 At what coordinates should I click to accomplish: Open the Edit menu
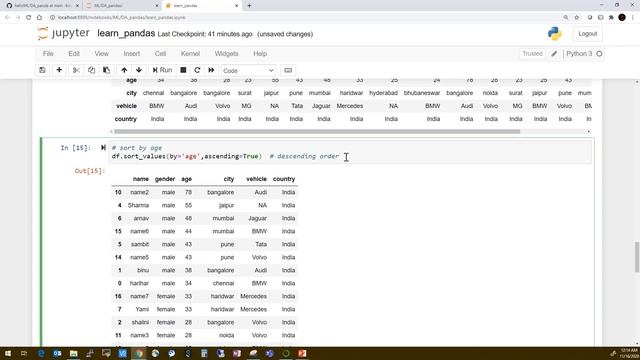[x=74, y=54]
